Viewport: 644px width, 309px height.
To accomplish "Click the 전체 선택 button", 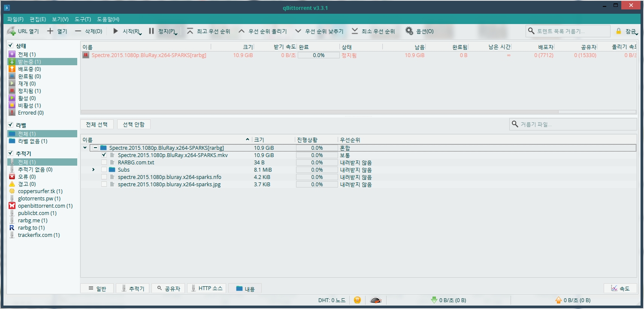I will [x=97, y=124].
